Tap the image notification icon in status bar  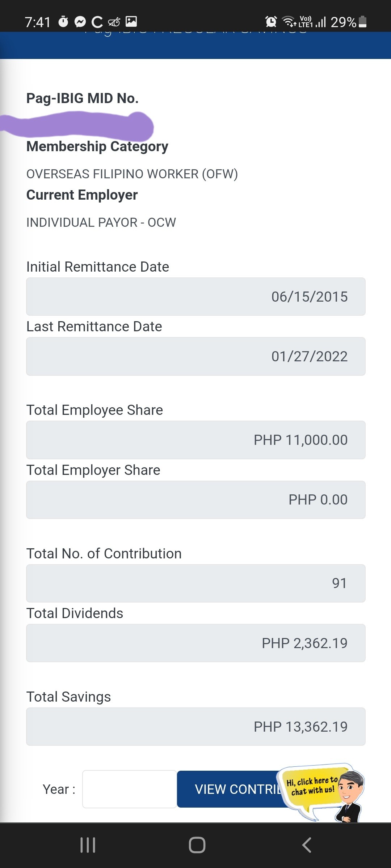coord(131,22)
